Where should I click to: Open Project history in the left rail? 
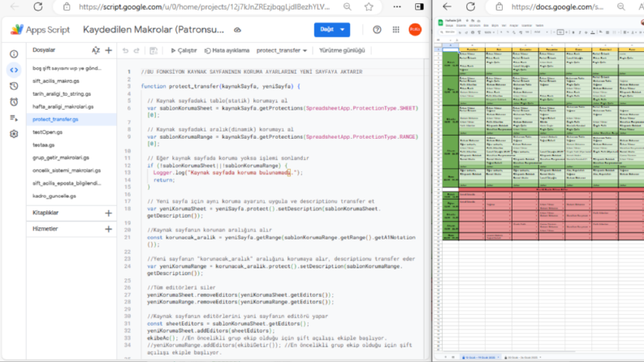pos(14,86)
